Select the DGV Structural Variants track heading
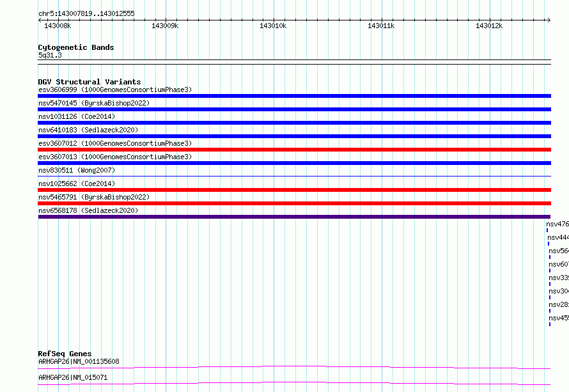The width and height of the screenshot is (569, 392). (x=90, y=82)
